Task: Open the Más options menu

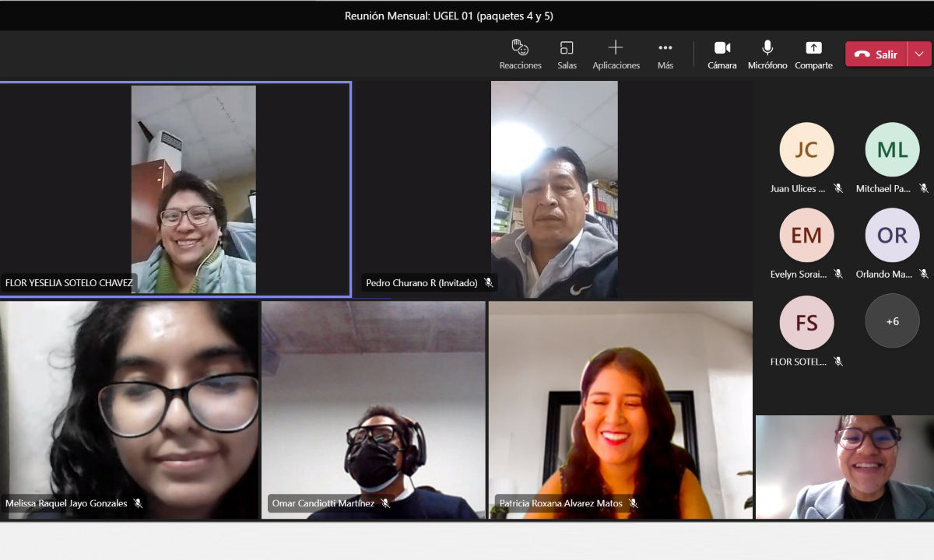Action: tap(665, 54)
